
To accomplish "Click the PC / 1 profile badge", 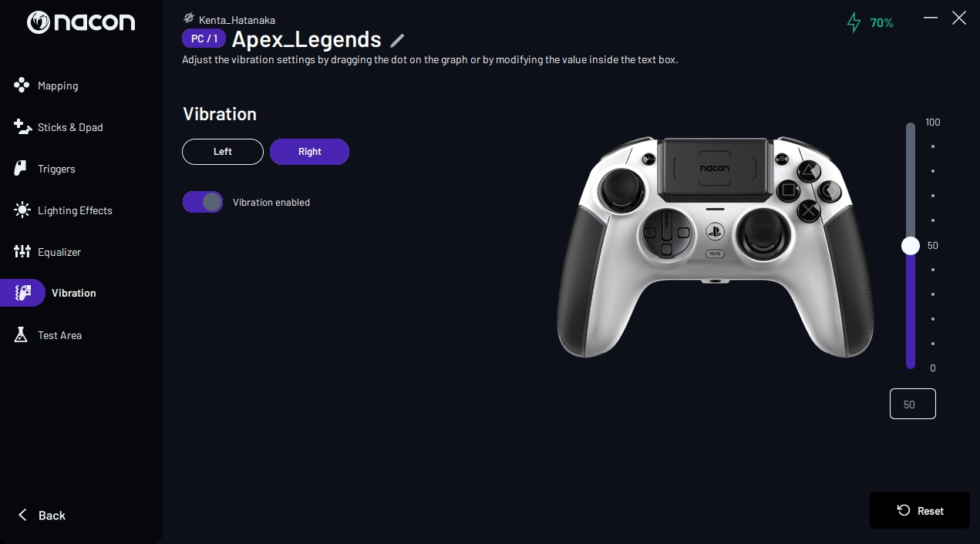I will click(x=204, y=39).
